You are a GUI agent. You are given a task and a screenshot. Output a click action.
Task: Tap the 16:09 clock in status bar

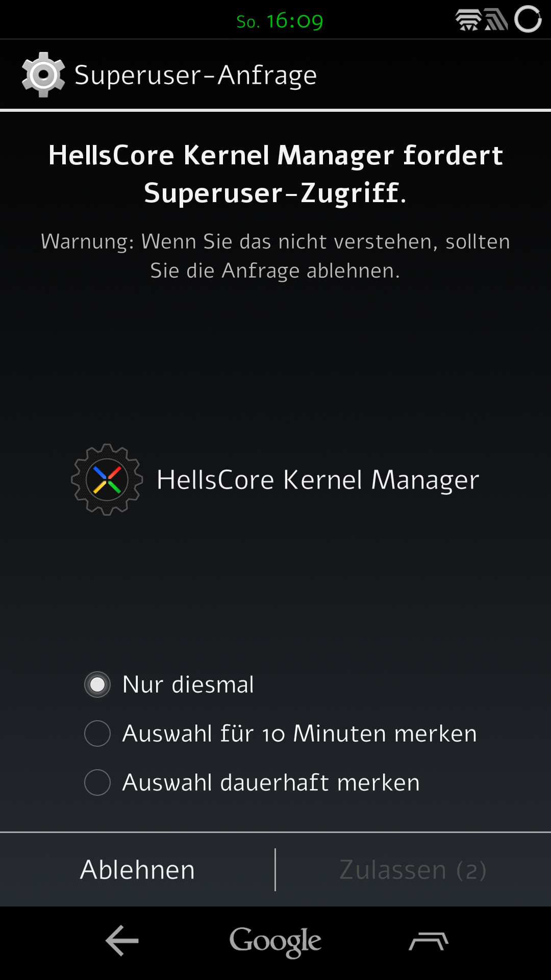pos(295,21)
